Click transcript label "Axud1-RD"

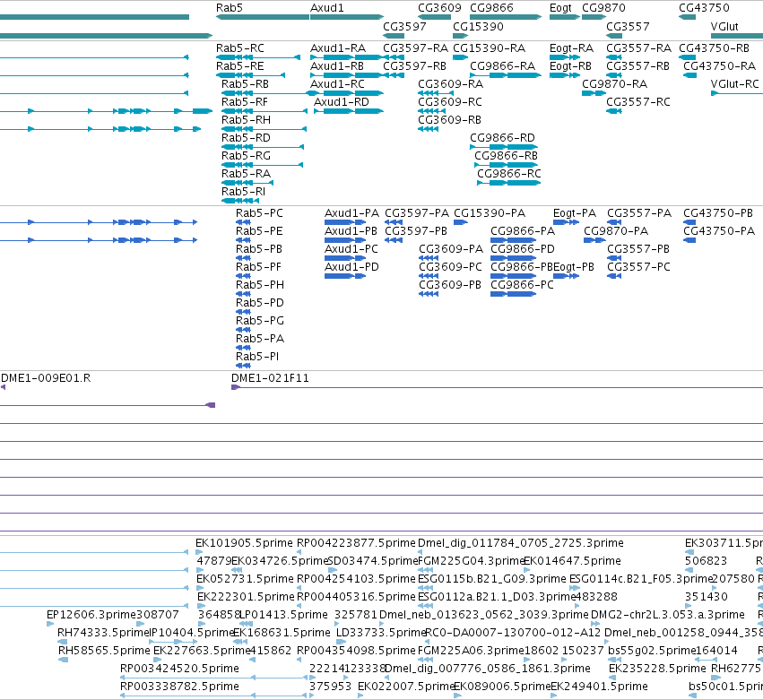(341, 102)
